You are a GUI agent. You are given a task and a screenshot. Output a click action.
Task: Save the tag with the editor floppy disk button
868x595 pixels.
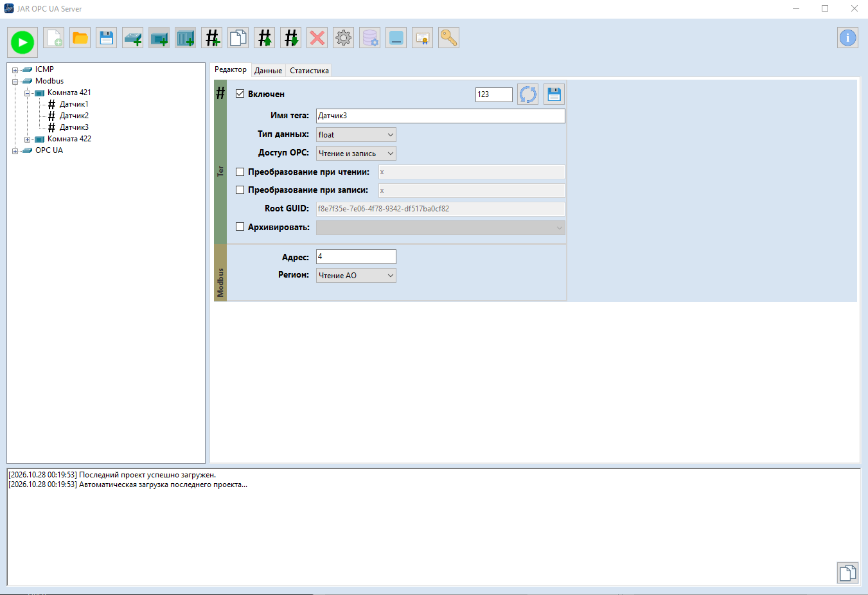click(554, 94)
